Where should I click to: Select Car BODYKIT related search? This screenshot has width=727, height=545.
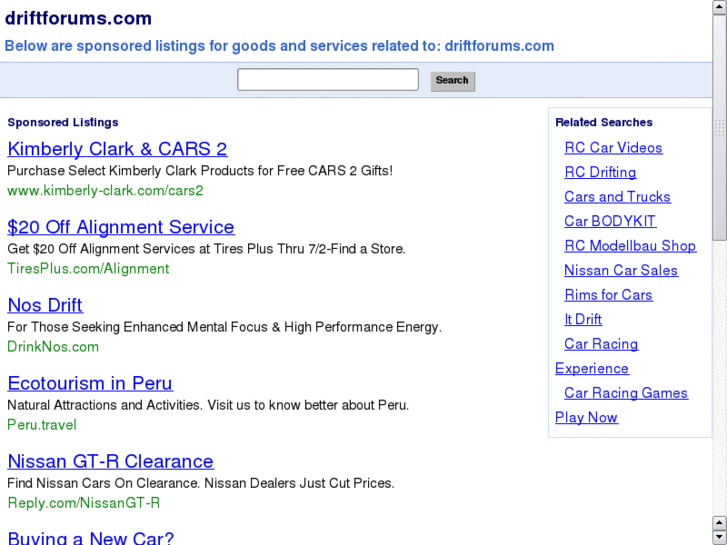click(x=610, y=221)
